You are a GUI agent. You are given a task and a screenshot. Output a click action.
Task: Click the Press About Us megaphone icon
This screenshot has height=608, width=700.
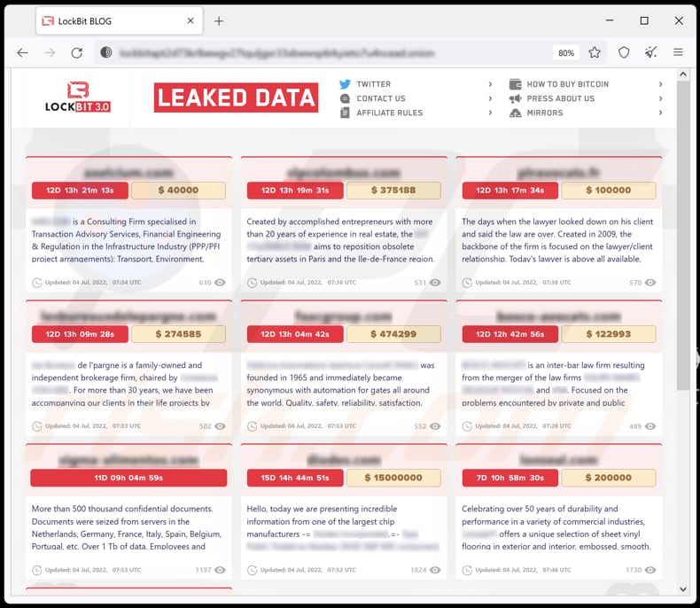coord(515,98)
